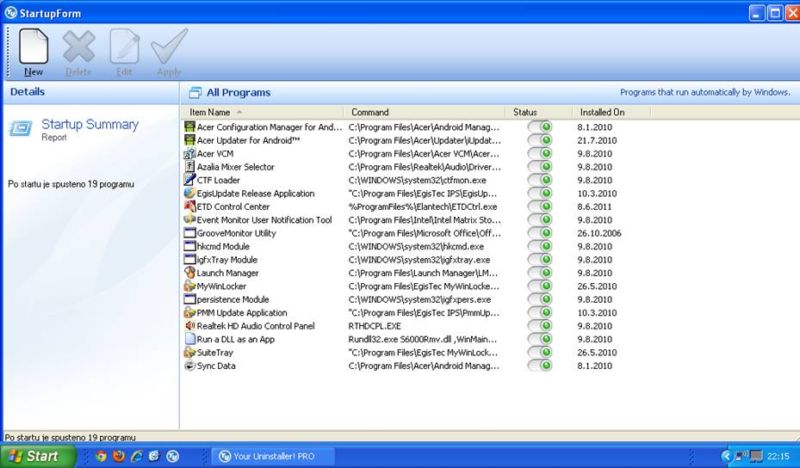Launch Internet Explorer from quick launch
Viewport: 800px width, 468px height.
137,456
